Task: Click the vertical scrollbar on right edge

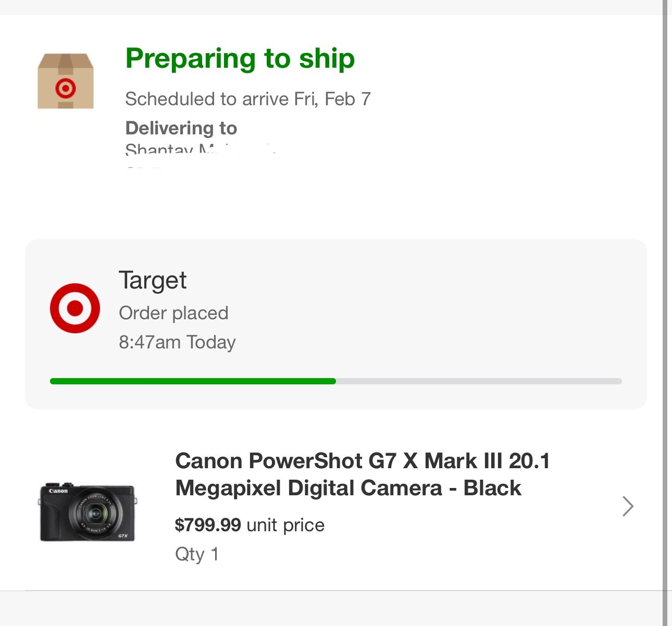Action: [665, 312]
